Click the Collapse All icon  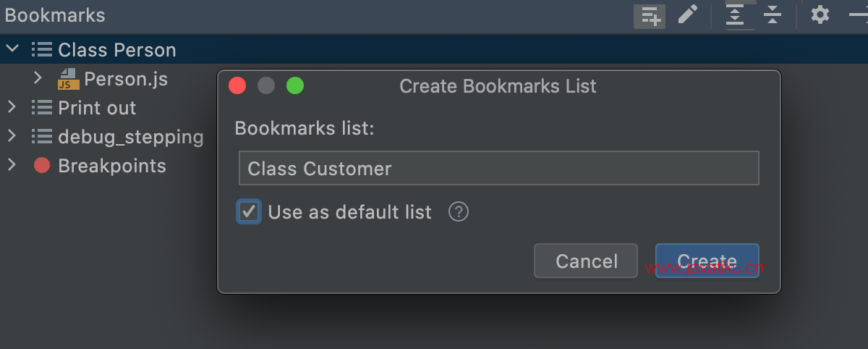click(773, 15)
